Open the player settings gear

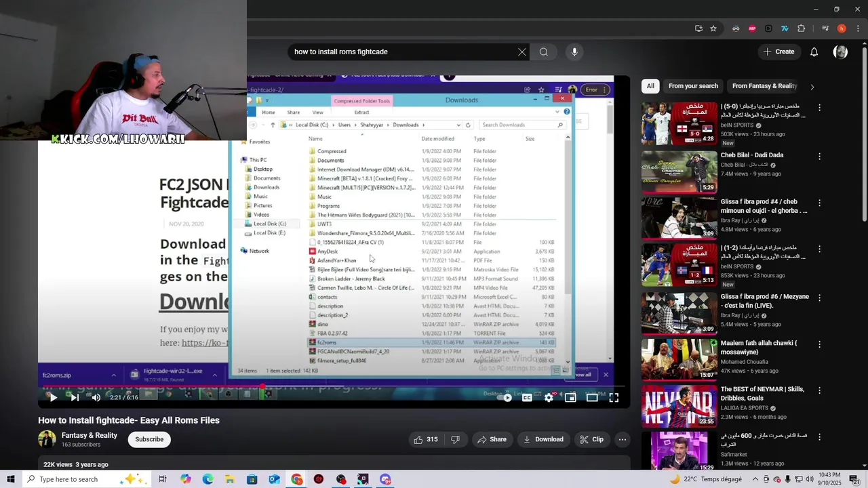point(549,398)
